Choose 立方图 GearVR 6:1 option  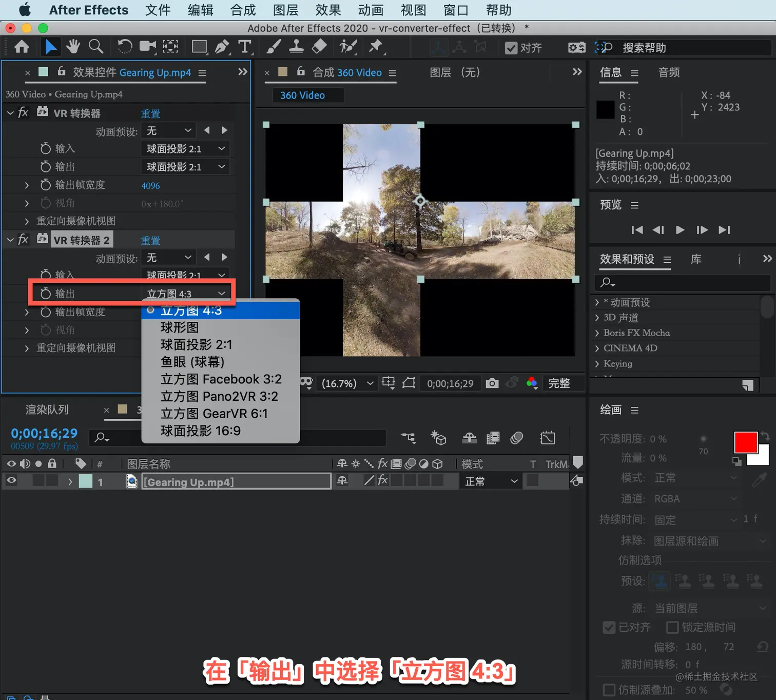click(221, 414)
